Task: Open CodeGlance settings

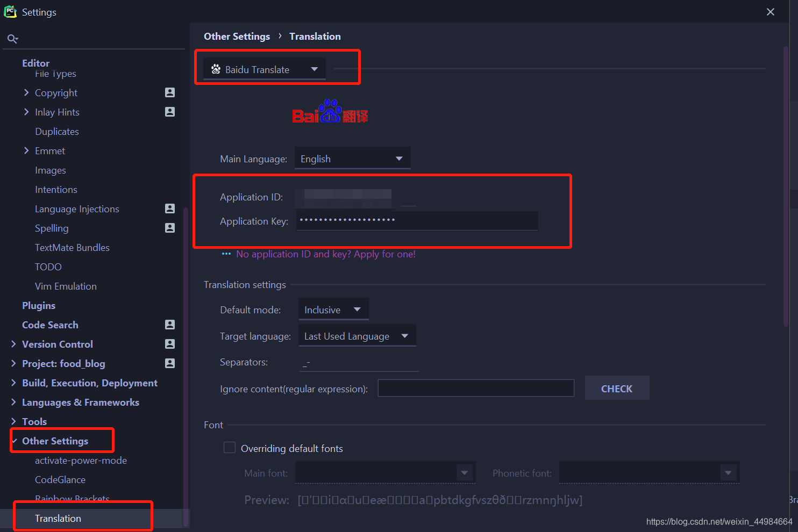Action: point(60,479)
